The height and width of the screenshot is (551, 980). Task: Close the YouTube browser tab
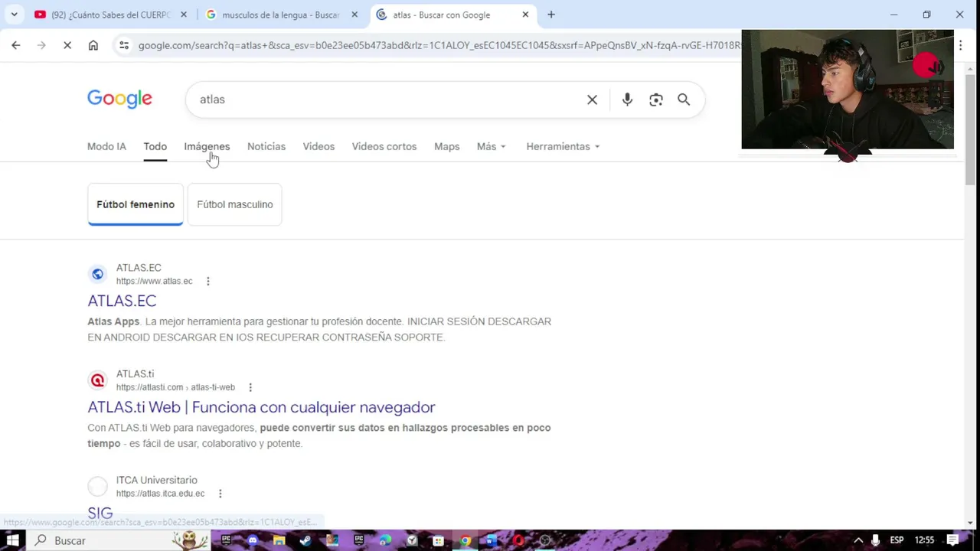click(184, 15)
